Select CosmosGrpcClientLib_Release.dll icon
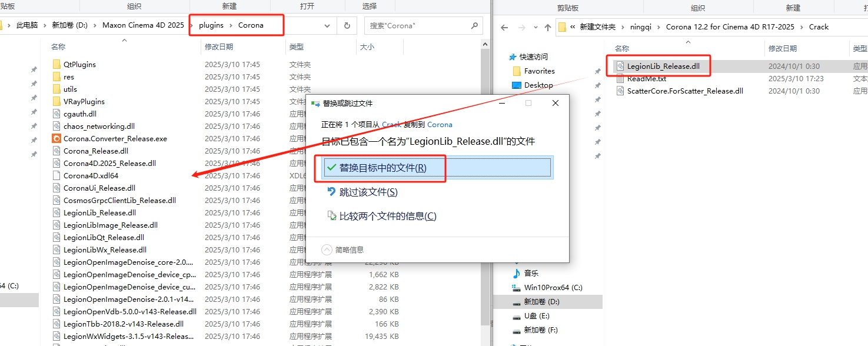The height and width of the screenshot is (346, 868). 56,200
